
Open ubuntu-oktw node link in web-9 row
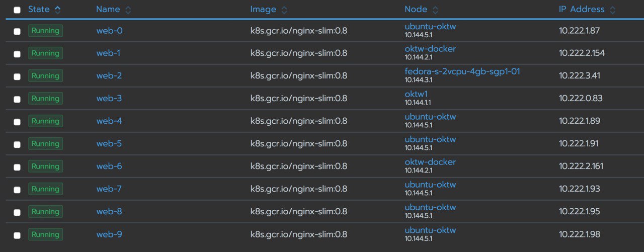(430, 230)
